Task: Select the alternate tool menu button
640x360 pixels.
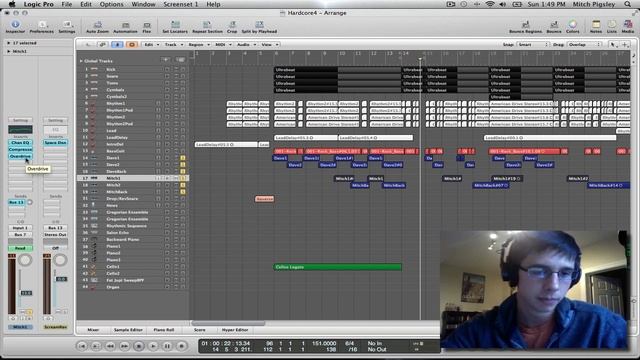Action: pyautogui.click(x=624, y=44)
